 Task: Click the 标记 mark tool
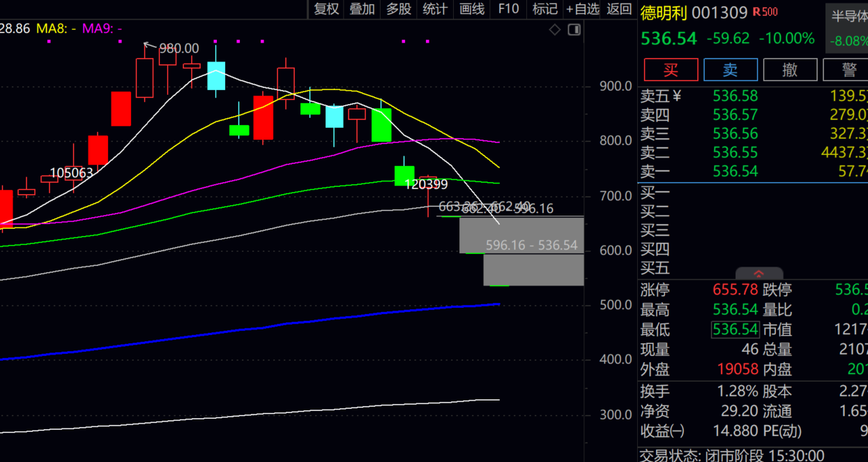[x=545, y=9]
